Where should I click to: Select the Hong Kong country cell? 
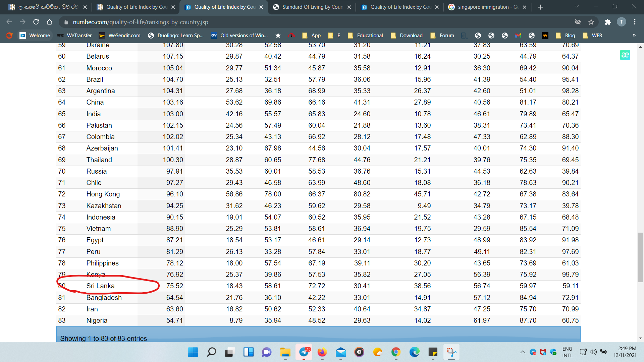click(x=103, y=194)
